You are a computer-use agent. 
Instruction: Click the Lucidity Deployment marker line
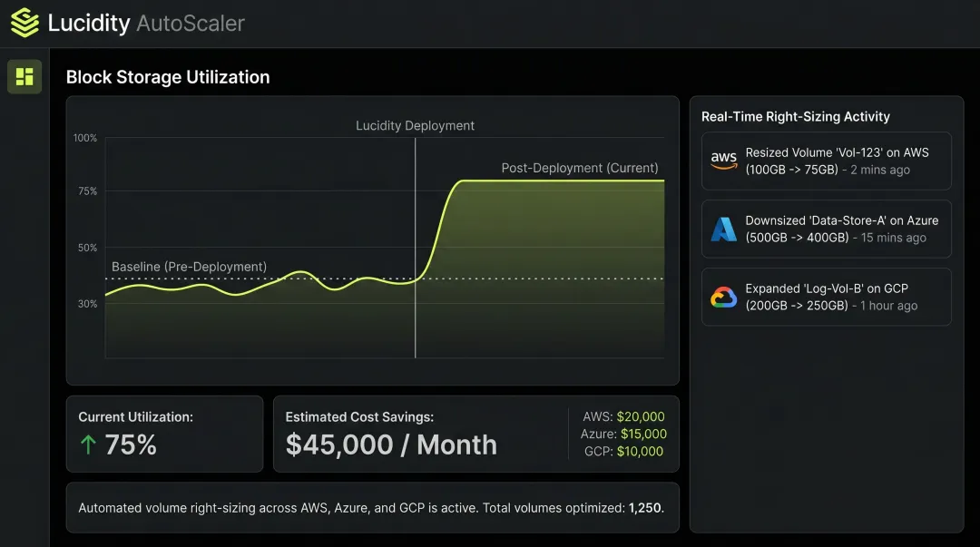(x=415, y=248)
